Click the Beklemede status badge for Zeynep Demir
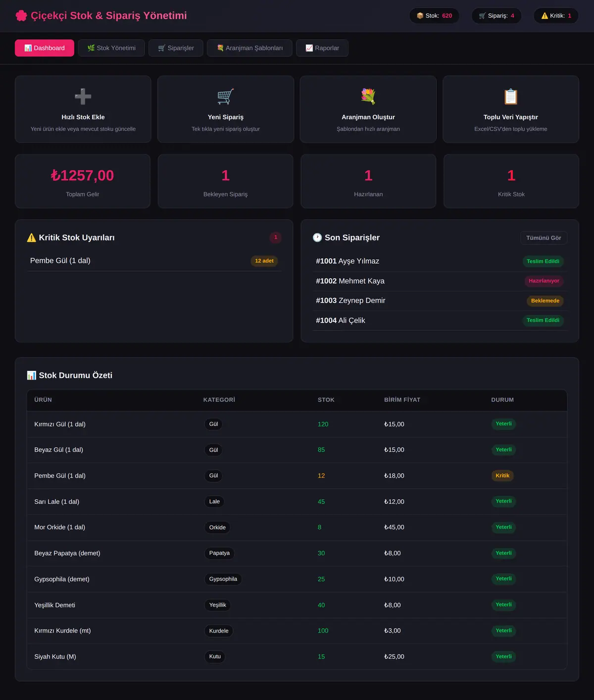 545,301
